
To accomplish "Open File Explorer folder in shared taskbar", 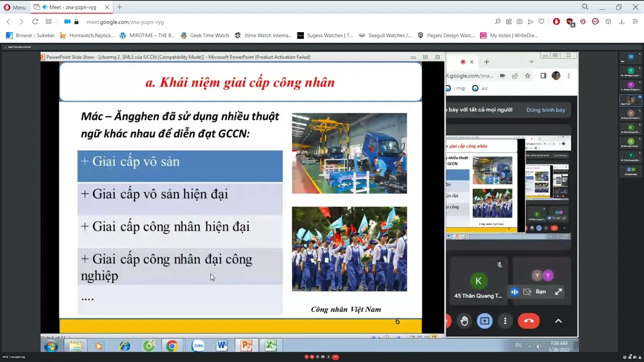I will click(x=76, y=346).
